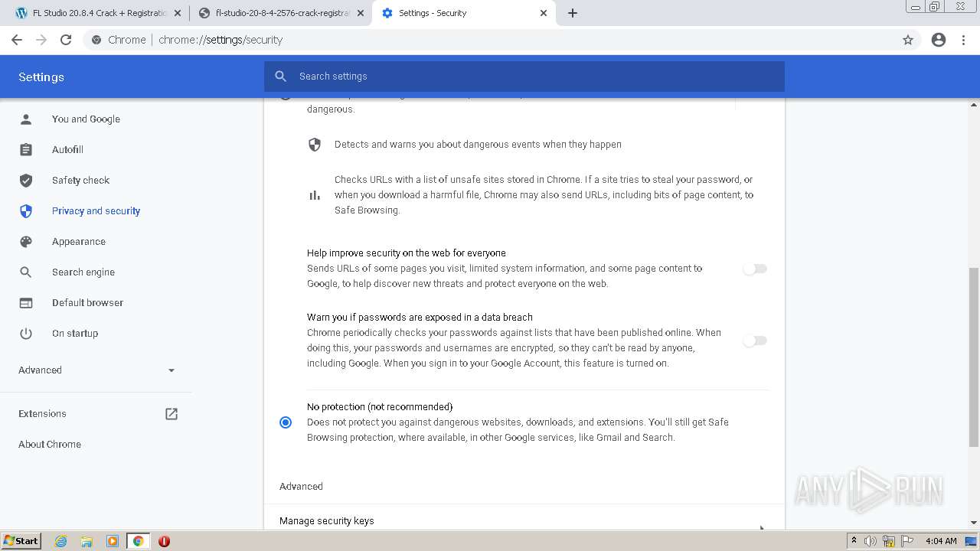Open About Chrome page

50,445
